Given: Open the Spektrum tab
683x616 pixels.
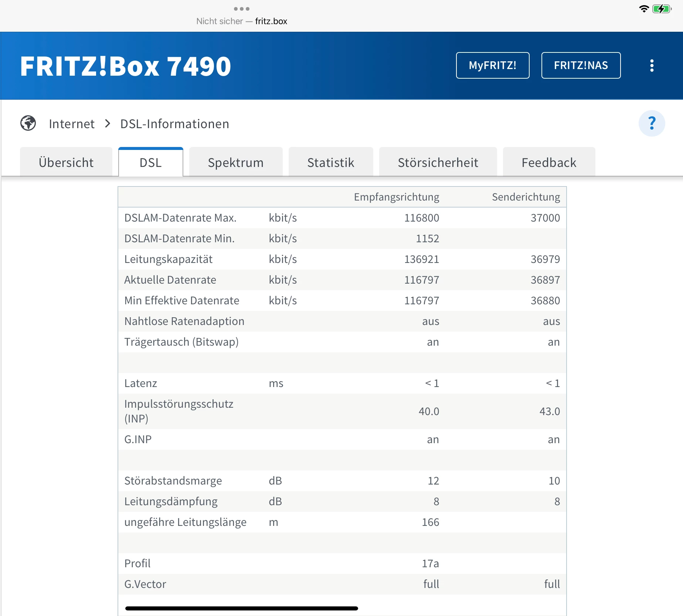Looking at the screenshot, I should click(236, 162).
